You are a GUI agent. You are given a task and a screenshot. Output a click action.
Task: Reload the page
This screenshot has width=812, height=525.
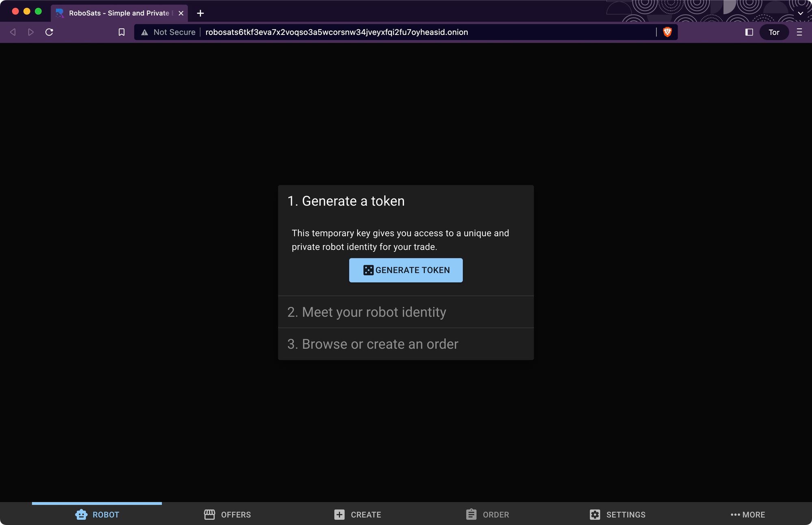[49, 32]
